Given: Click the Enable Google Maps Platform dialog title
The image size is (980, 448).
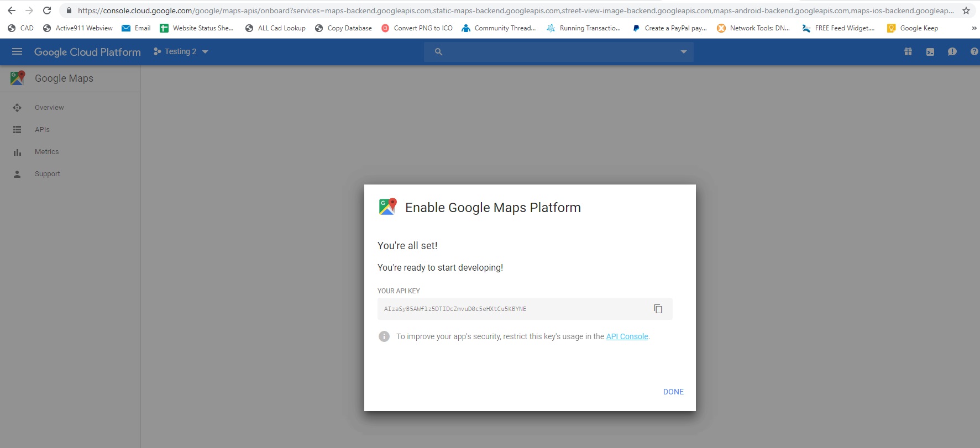Looking at the screenshot, I should click(x=493, y=208).
